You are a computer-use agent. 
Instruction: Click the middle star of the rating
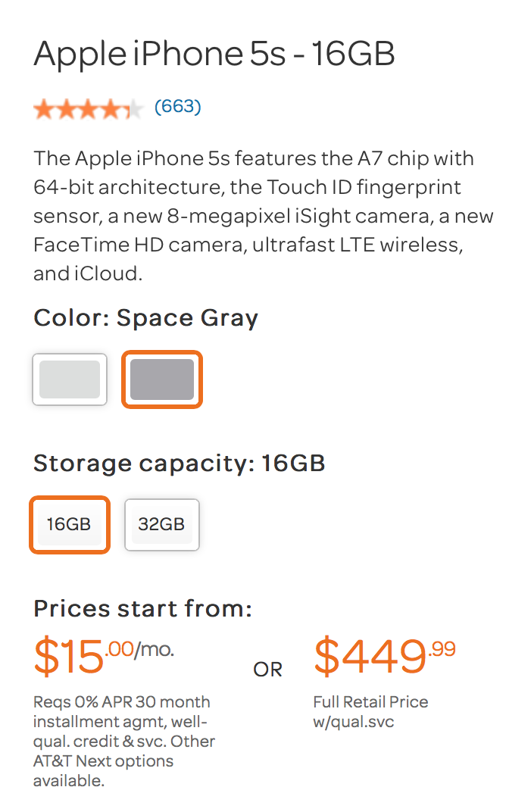click(88, 110)
